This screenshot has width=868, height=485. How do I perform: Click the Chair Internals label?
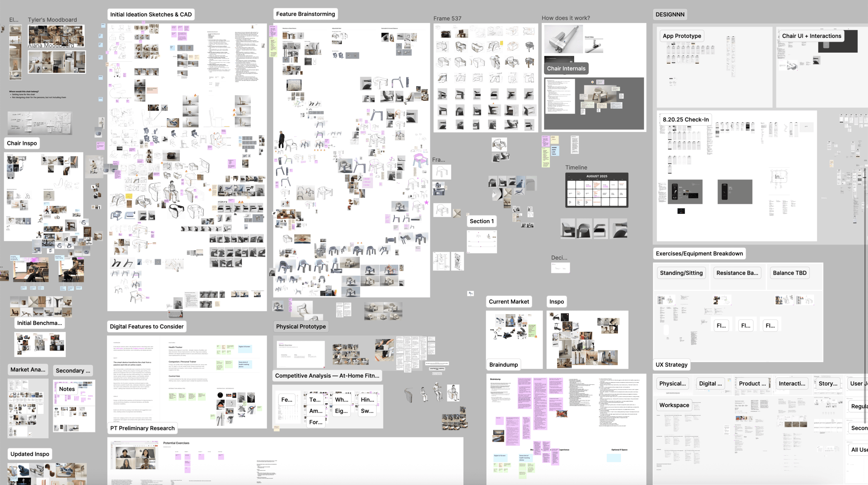566,68
